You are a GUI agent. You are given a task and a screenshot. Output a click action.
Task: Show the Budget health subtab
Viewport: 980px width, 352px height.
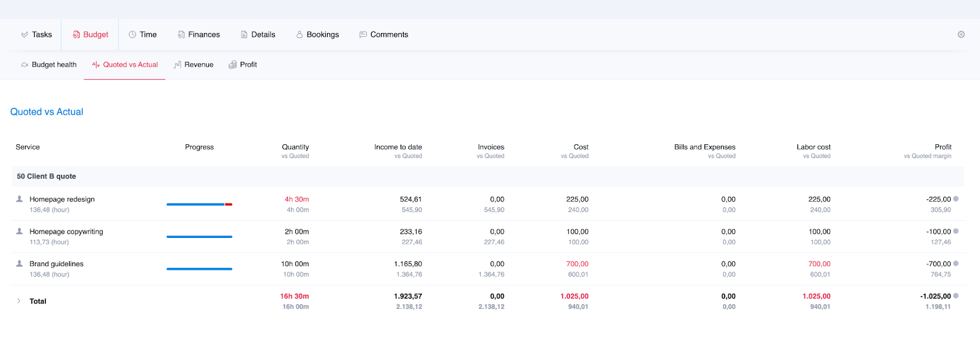48,64
